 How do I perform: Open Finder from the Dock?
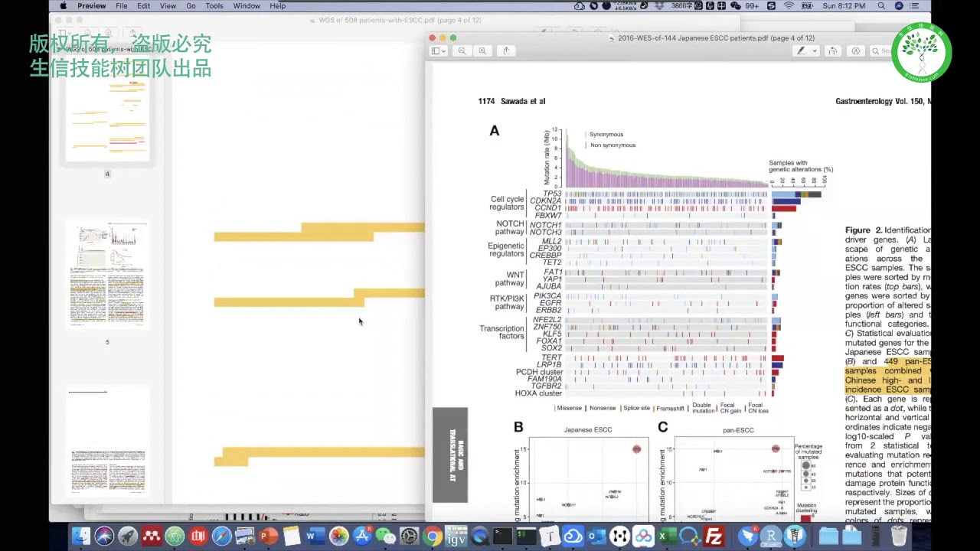coord(80,536)
